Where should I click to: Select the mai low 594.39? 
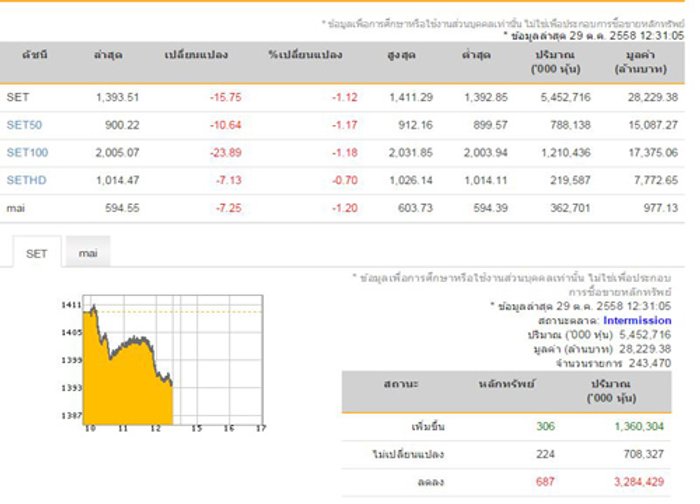(x=490, y=208)
